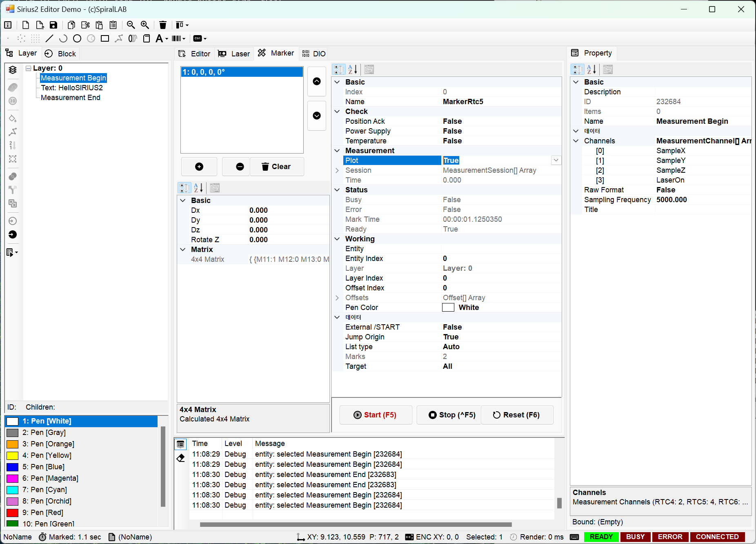
Task: Zoom out the view
Action: click(131, 25)
